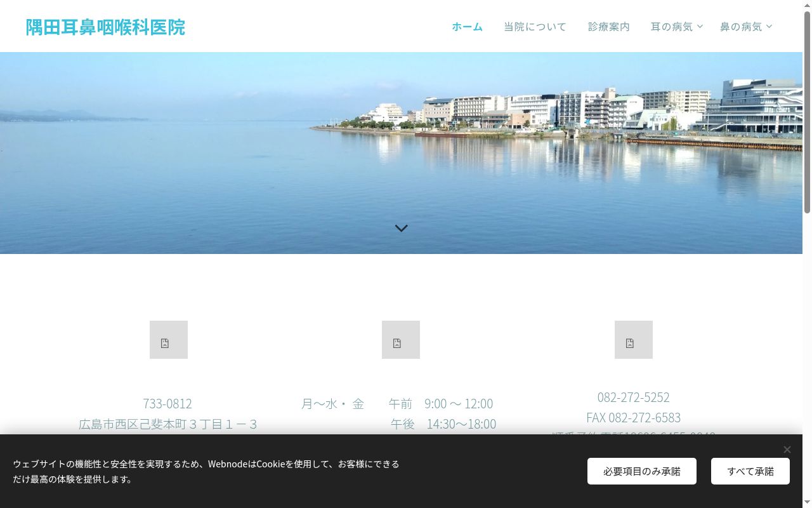Image resolution: width=812 pixels, height=508 pixels.
Task: Open the 診療案内 menu item
Action: (x=608, y=27)
